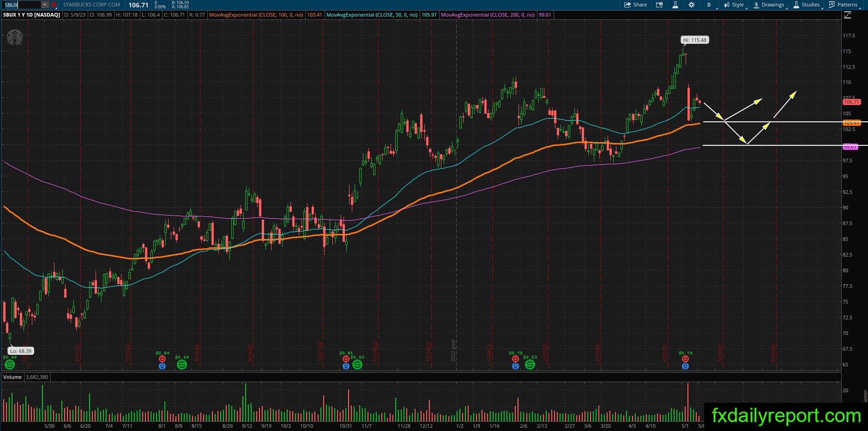Click the magenta 99.61 EMA tag on the price axis

point(850,147)
